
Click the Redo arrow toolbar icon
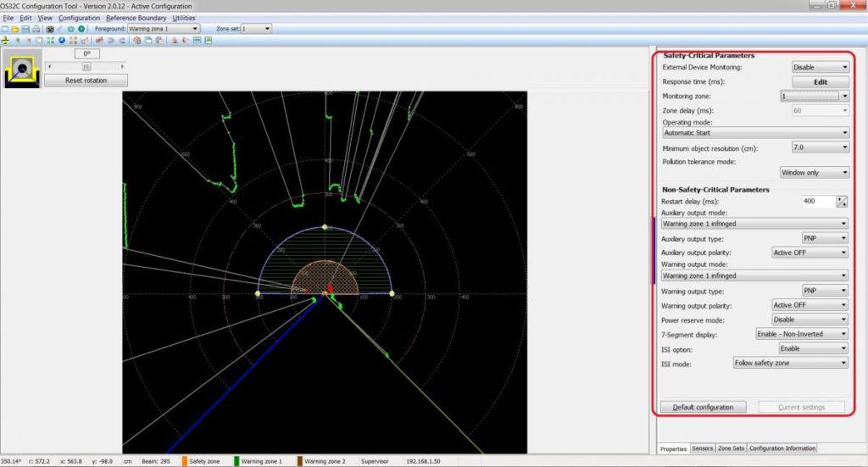click(x=122, y=41)
